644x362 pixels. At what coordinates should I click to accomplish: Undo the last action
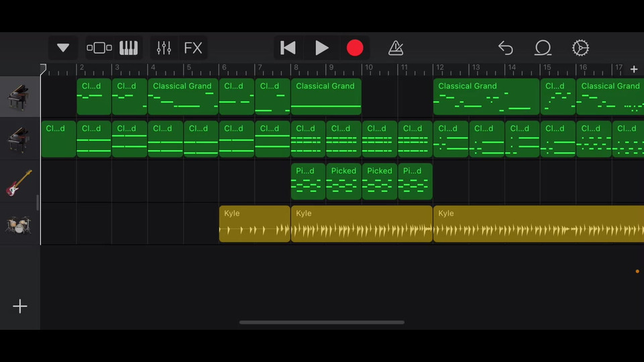click(505, 48)
